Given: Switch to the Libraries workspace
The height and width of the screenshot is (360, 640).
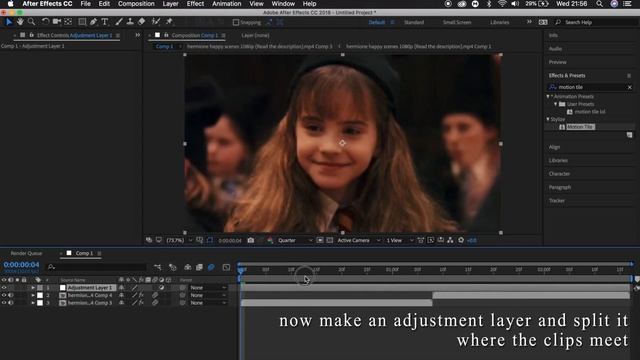Looking at the screenshot, I should point(500,22).
